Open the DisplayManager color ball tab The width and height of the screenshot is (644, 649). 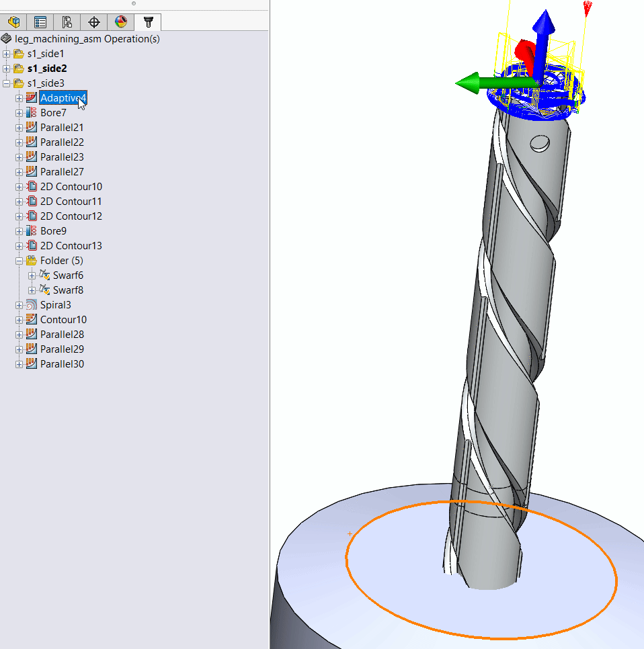pos(121,22)
